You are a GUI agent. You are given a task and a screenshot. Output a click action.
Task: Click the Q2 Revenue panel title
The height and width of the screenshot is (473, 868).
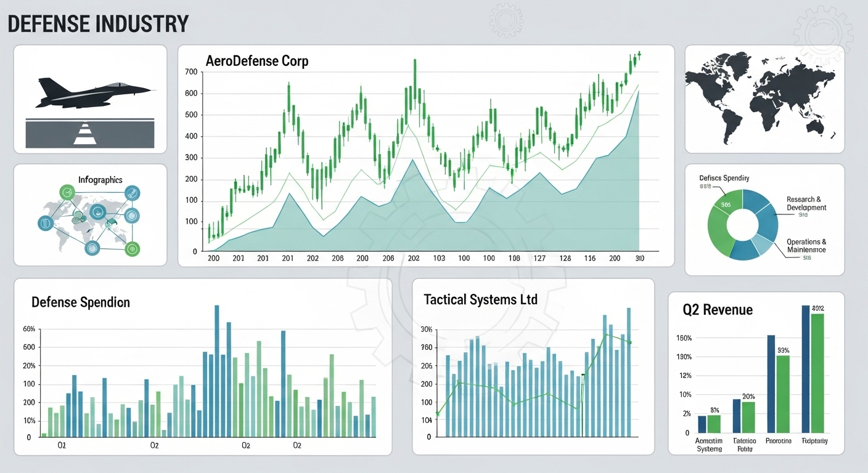point(718,310)
